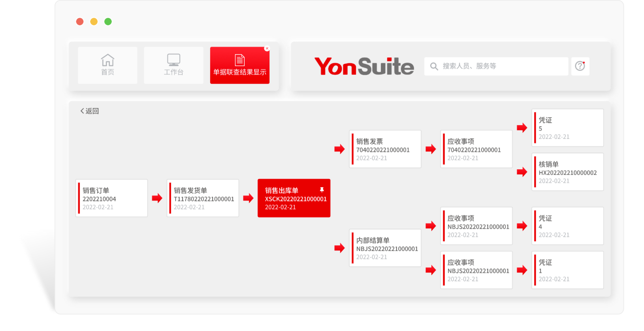Screen dimensions: 644x331
Task: Click the red arrow after 销售订单 card
Action: click(157, 198)
